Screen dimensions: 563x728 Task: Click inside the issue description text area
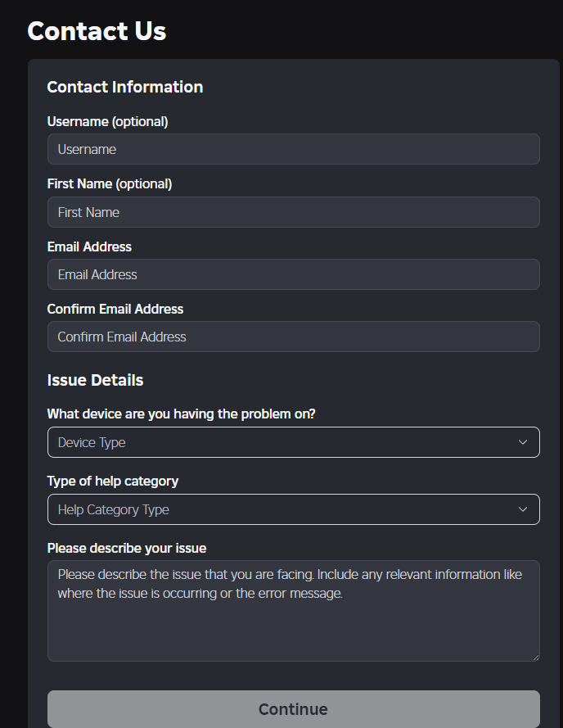pyautogui.click(x=293, y=622)
